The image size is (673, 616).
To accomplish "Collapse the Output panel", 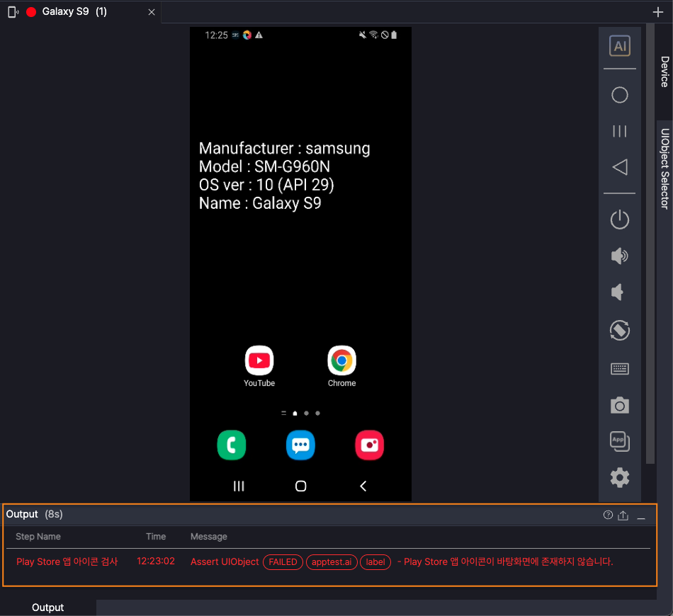I will [641, 517].
